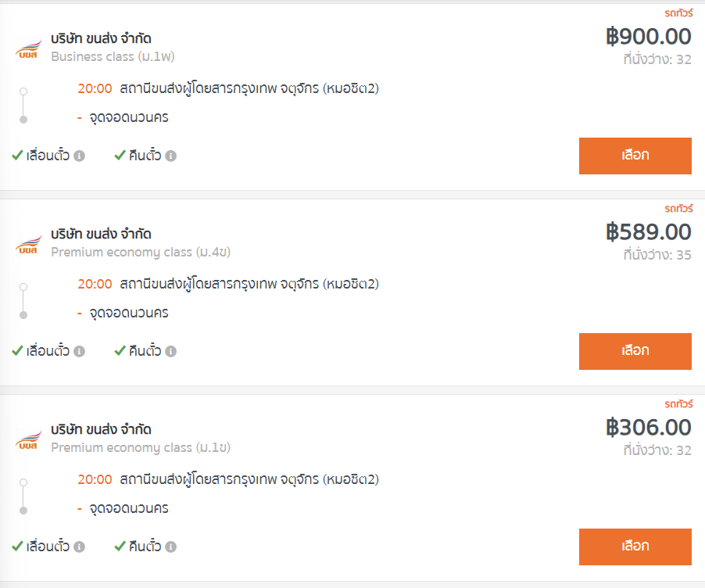Viewport: 705px width, 588px height.
Task: Click info icon beside คืนตั๋ว on ฿589 trip
Action: 171,351
